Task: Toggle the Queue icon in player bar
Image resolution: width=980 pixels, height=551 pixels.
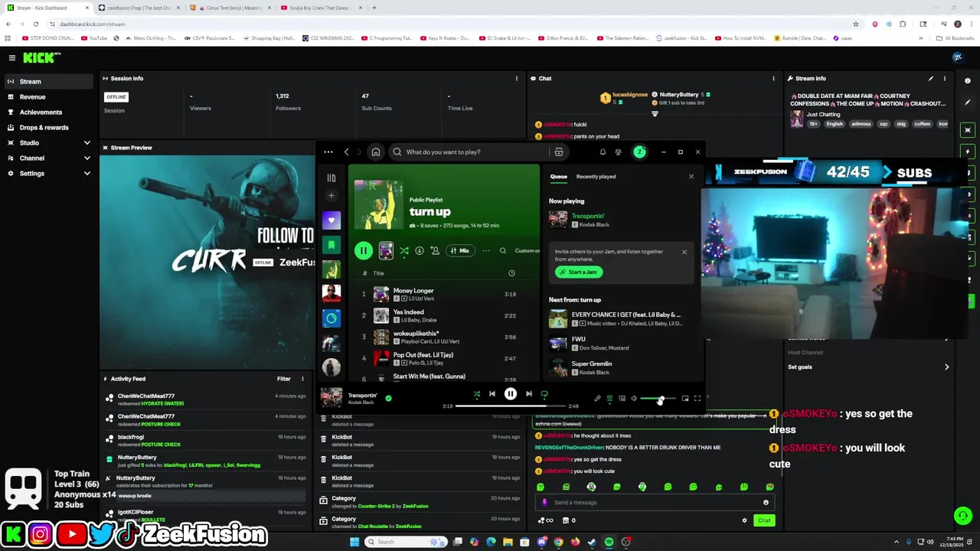Action: 609,399
